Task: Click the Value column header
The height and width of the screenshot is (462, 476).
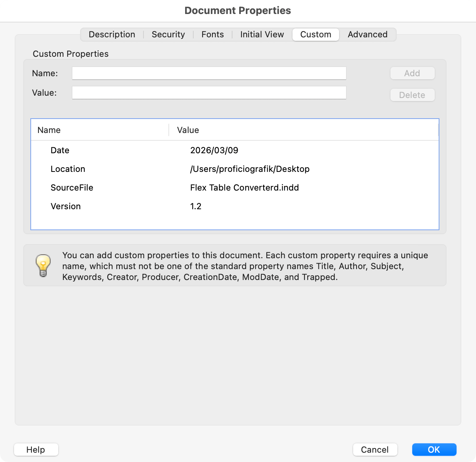Action: point(188,130)
